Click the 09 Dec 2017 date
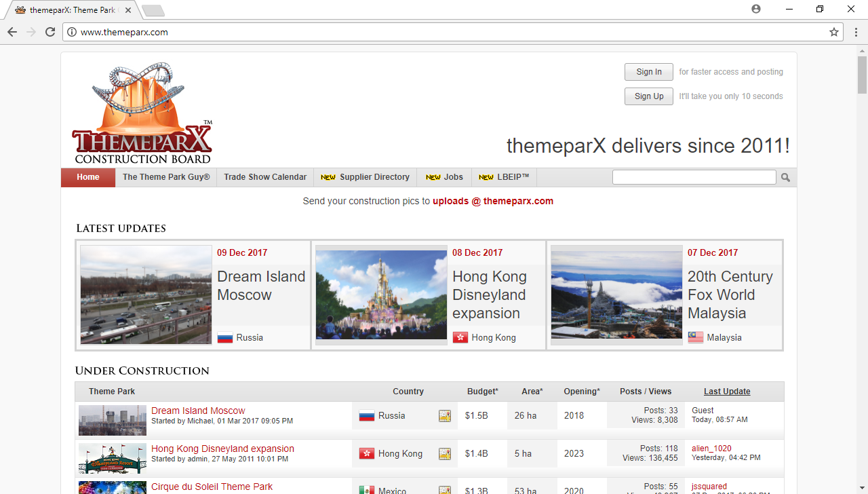The height and width of the screenshot is (494, 868). pos(242,252)
